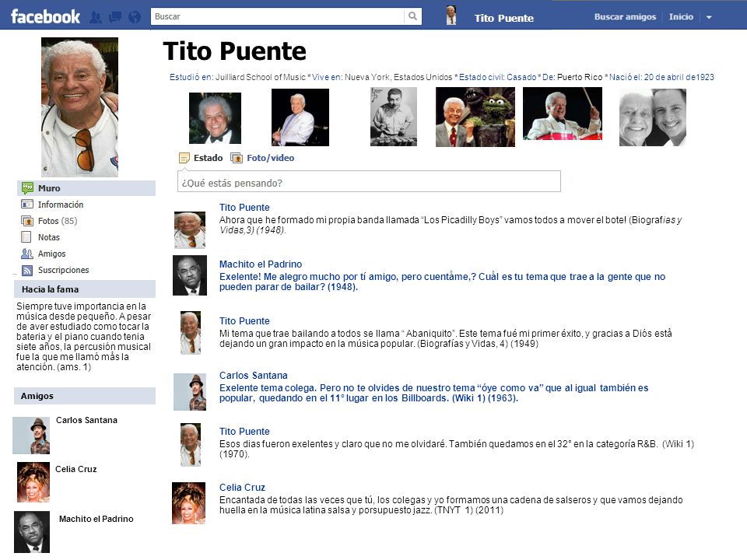Click in the Buscar search field
The height and width of the screenshot is (560, 747).
point(277,16)
